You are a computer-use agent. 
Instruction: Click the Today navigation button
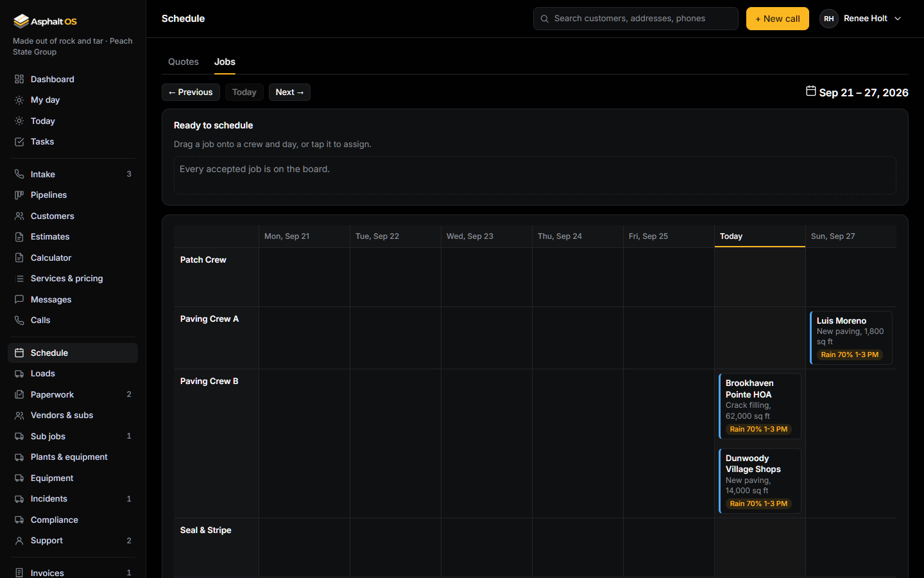click(x=244, y=92)
